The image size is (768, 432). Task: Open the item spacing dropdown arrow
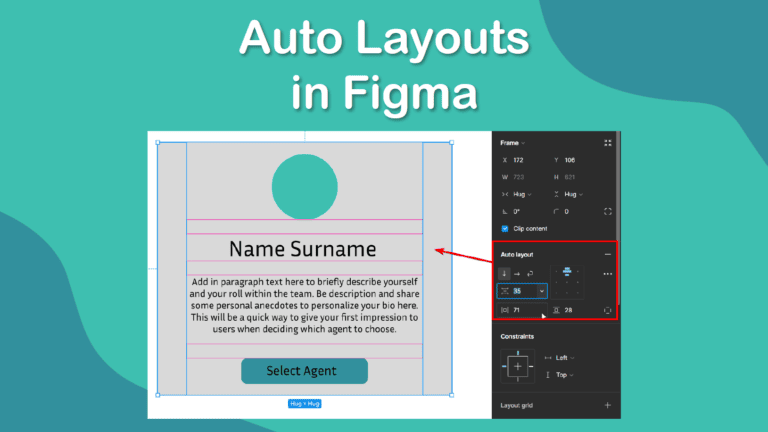click(542, 291)
